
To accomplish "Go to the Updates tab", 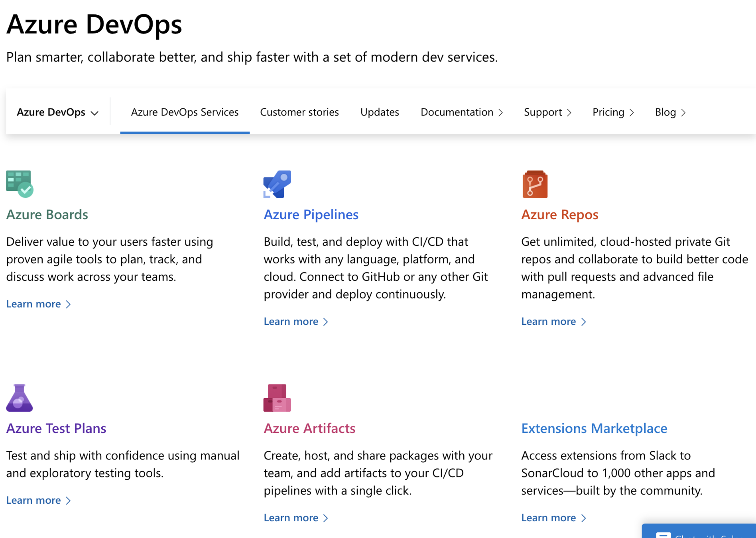I will (x=380, y=112).
